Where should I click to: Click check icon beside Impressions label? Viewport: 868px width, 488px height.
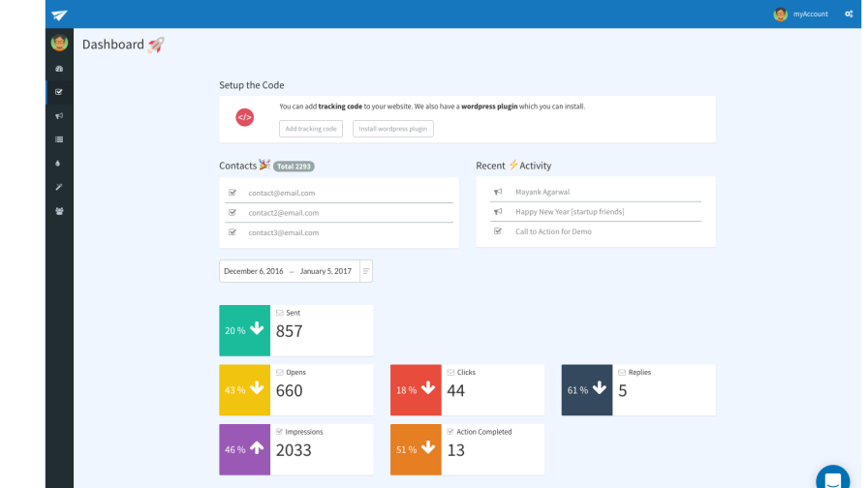pyautogui.click(x=279, y=432)
